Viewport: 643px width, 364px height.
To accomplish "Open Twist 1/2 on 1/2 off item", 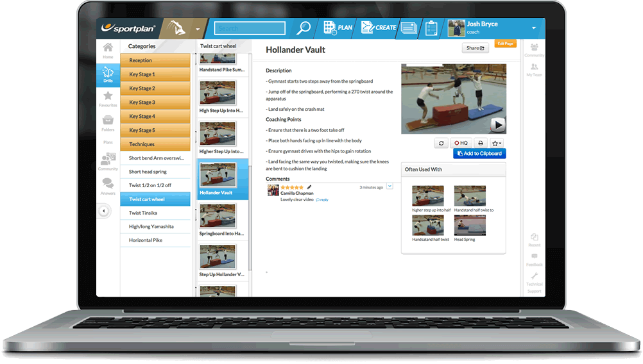I will coord(155,185).
